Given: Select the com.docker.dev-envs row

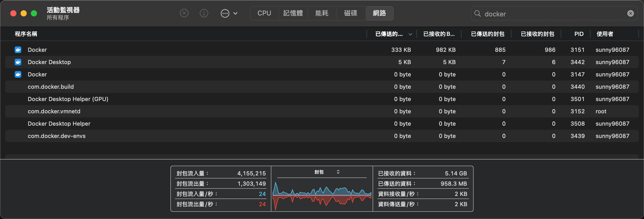Looking at the screenshot, I should tap(322, 136).
